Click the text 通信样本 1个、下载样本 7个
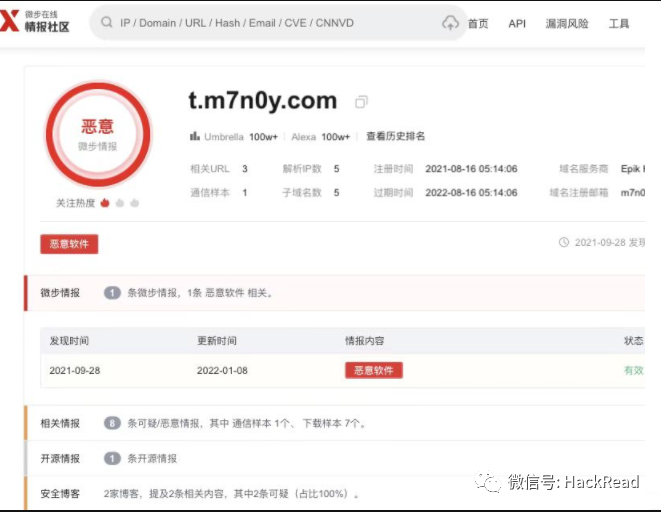The image size is (661, 512). pos(298,423)
